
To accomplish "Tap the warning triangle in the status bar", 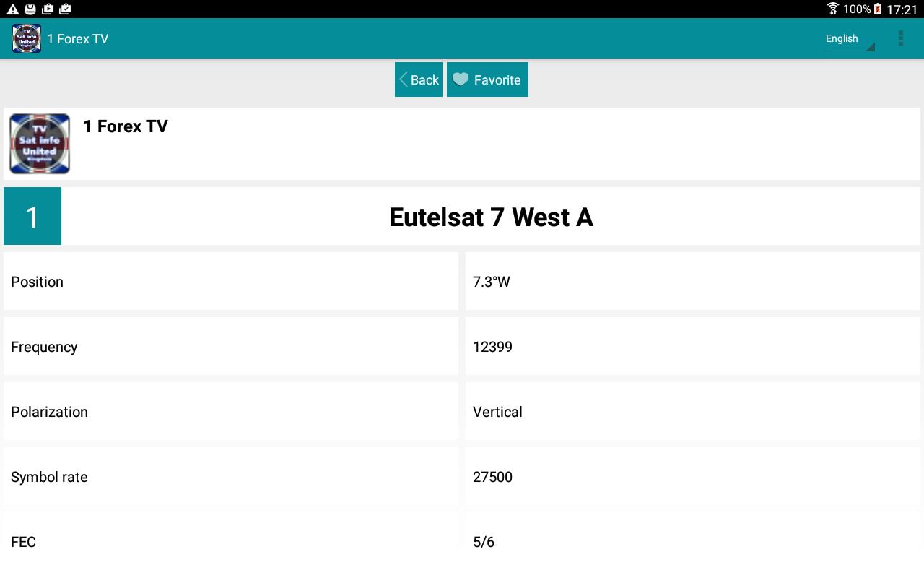I will (x=12, y=9).
